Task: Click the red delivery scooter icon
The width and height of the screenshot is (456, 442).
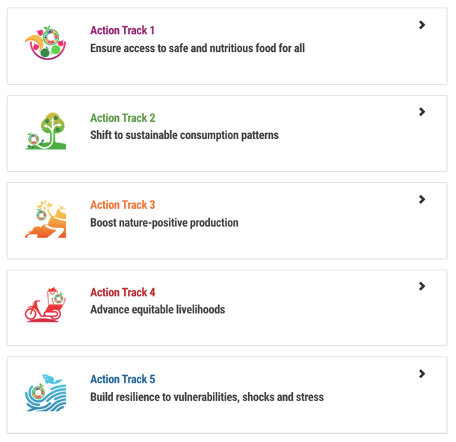Action: click(45, 305)
